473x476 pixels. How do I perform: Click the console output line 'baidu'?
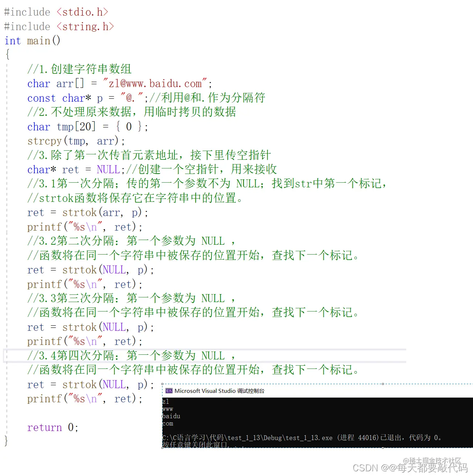171,416
